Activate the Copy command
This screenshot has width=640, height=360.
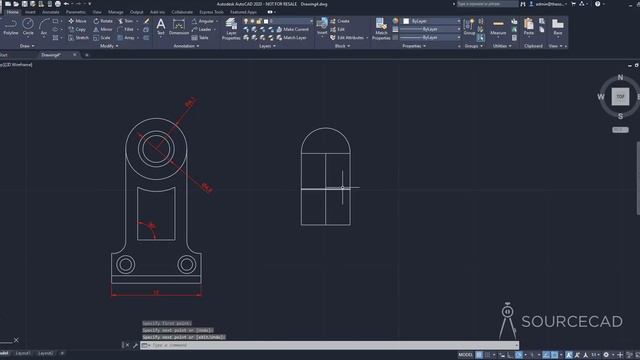pos(77,29)
